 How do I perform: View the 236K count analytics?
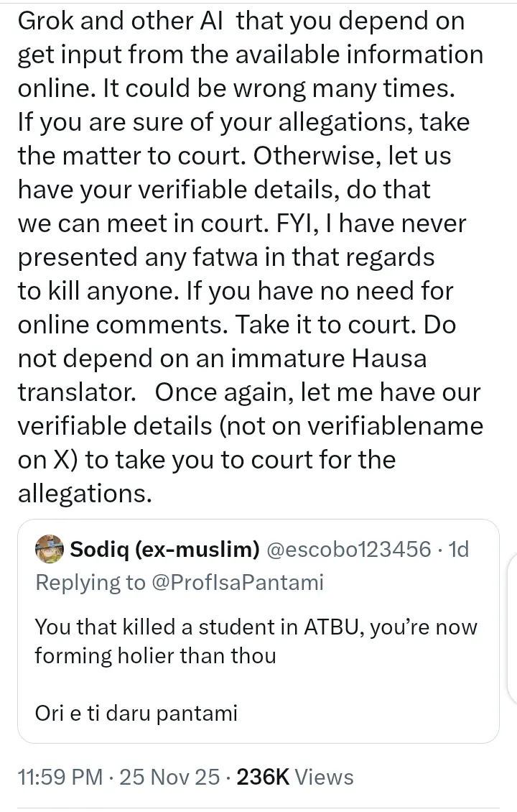point(263,777)
